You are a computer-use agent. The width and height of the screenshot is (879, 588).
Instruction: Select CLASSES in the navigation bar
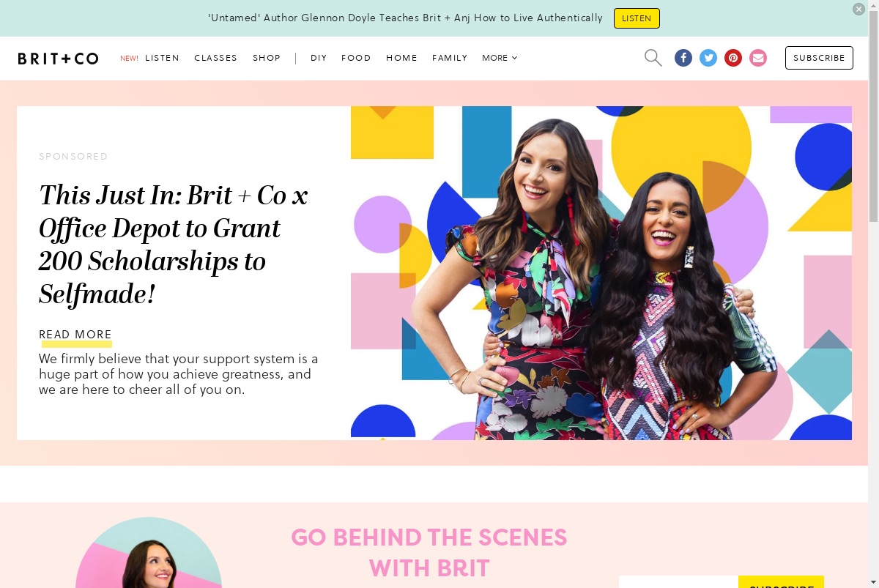click(215, 58)
